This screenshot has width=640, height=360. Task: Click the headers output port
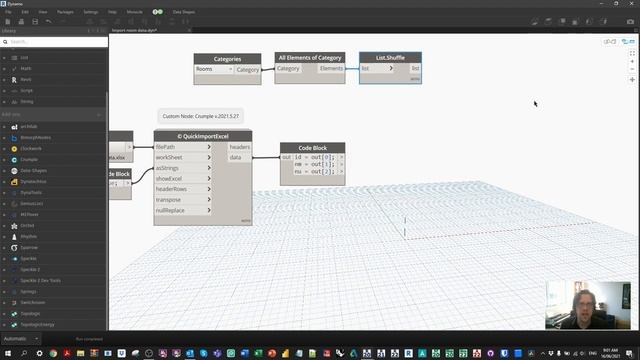pyautogui.click(x=239, y=147)
